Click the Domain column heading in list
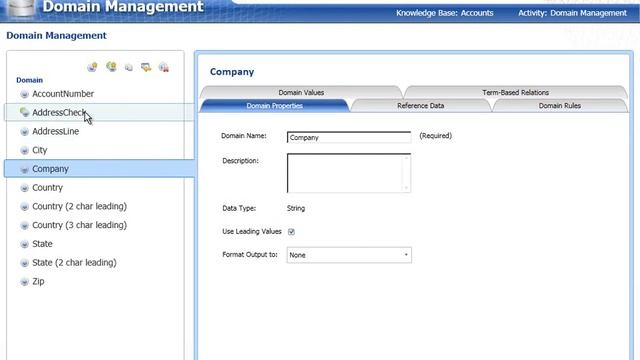The image size is (640, 360). tap(29, 80)
